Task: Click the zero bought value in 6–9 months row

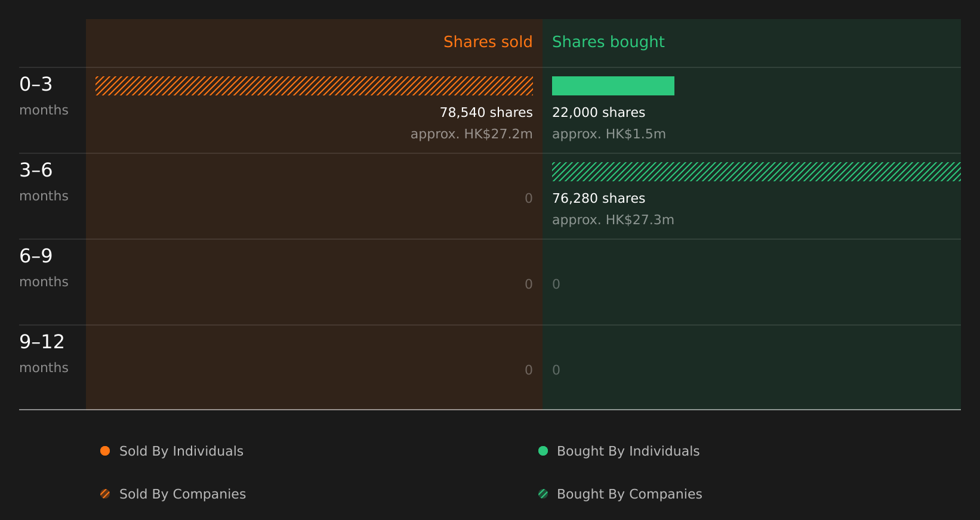Action: (556, 284)
